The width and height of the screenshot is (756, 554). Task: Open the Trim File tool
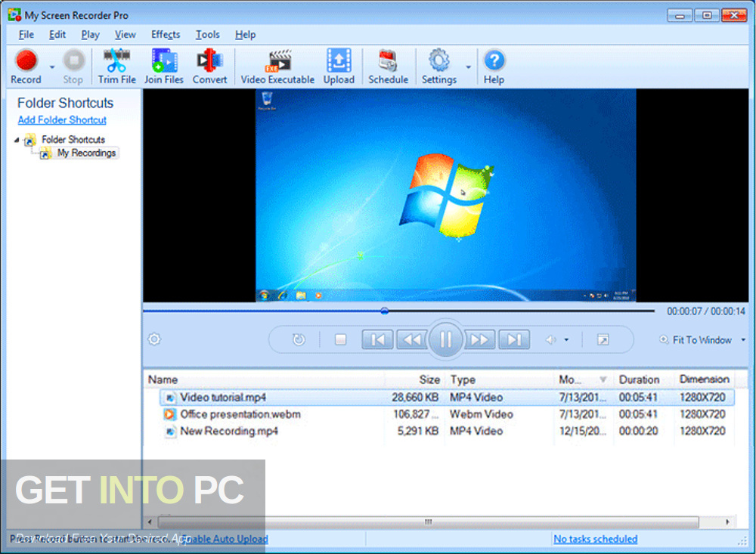click(x=116, y=67)
